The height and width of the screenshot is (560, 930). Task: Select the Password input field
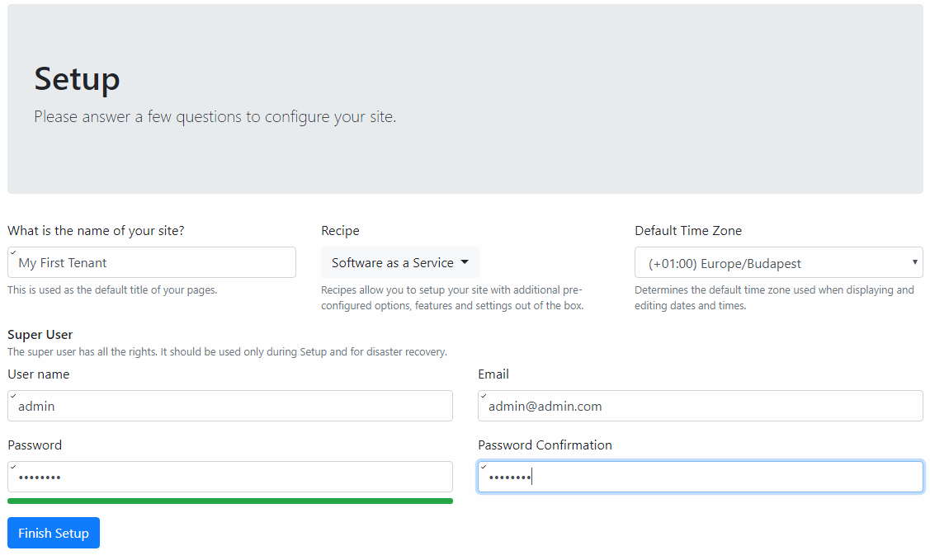(x=230, y=477)
